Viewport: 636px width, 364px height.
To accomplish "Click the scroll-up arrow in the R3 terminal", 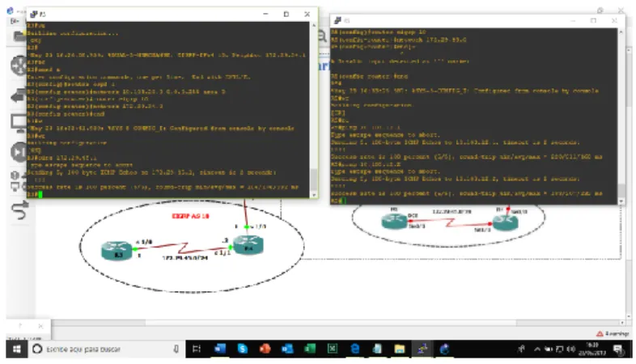I will (x=314, y=25).
